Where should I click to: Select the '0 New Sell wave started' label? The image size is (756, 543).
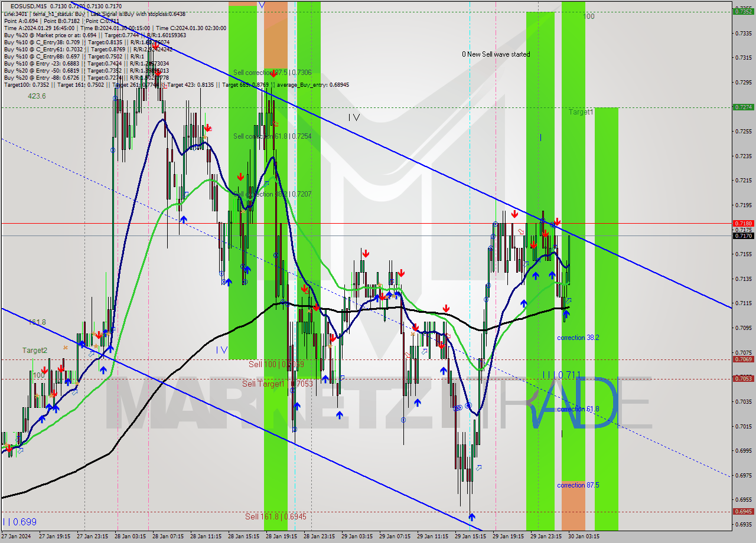tap(496, 54)
